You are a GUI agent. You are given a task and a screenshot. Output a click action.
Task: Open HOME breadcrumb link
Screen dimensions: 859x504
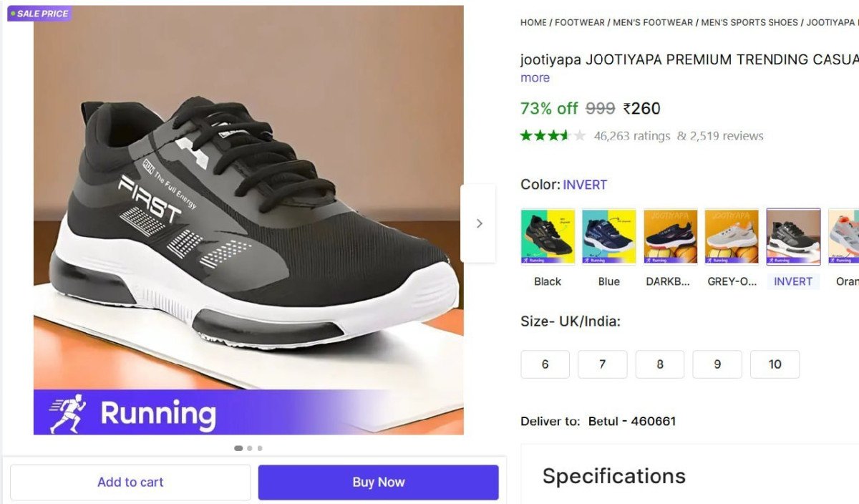tap(533, 23)
